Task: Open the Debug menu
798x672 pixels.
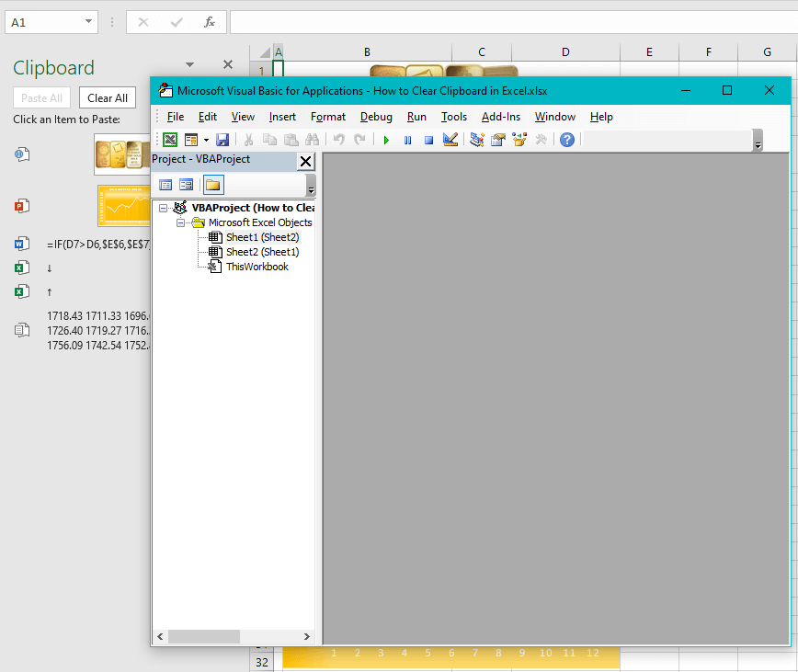Action: 376,117
